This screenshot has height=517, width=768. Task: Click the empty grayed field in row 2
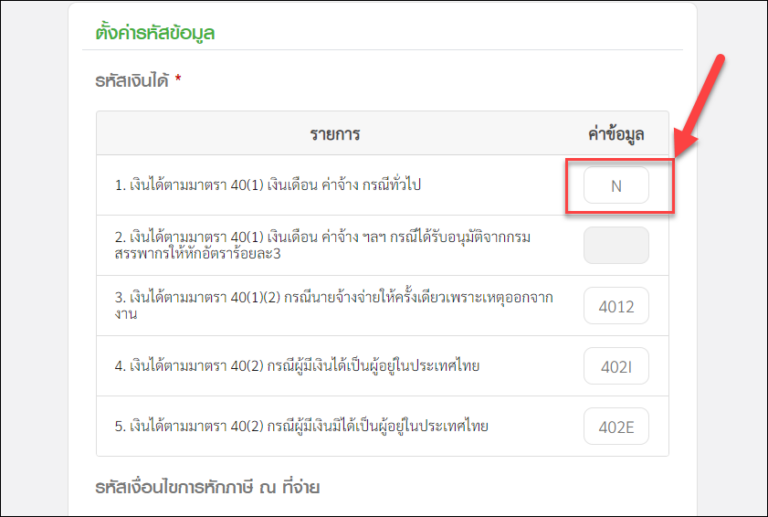(616, 245)
